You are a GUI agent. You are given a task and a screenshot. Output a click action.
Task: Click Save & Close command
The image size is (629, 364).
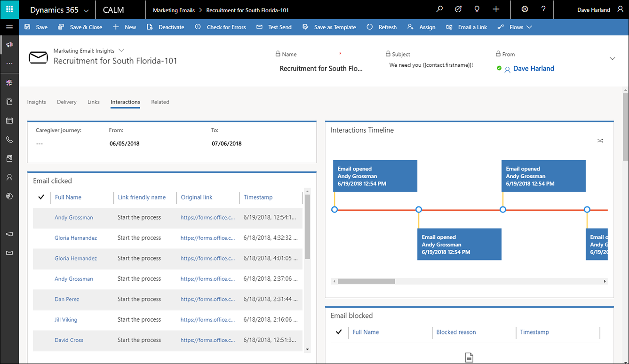click(80, 27)
